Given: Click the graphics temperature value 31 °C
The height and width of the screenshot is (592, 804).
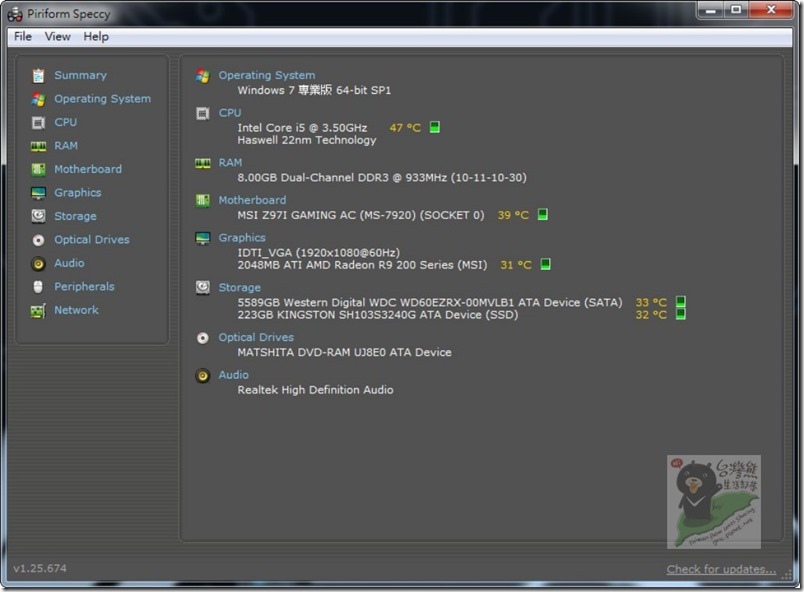Looking at the screenshot, I should [x=516, y=265].
